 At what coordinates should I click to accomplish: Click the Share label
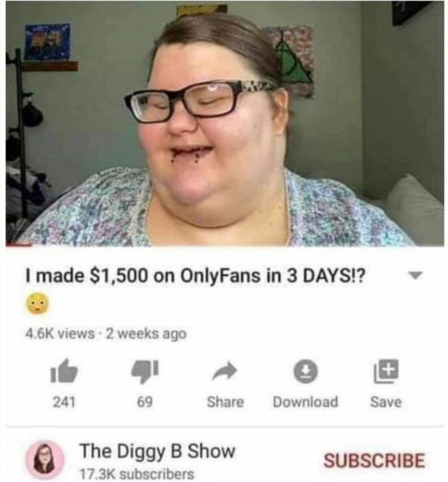[x=225, y=402]
